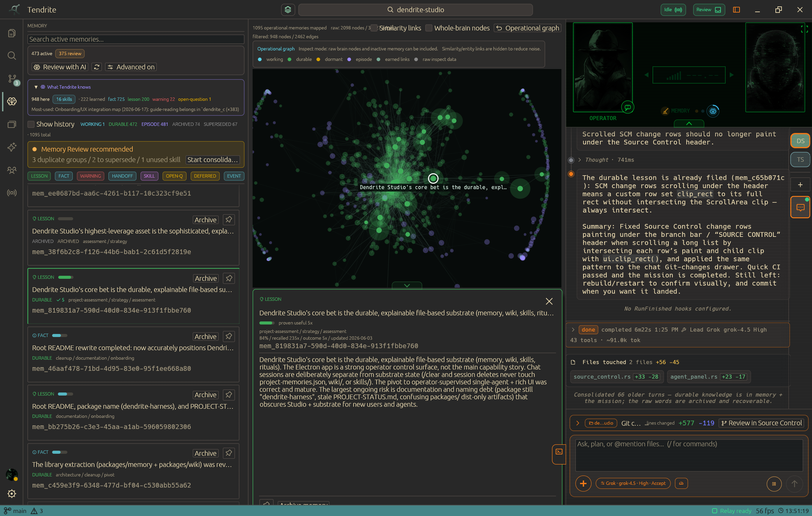Click Operational graph button
This screenshot has height=516, width=812.
click(x=528, y=28)
